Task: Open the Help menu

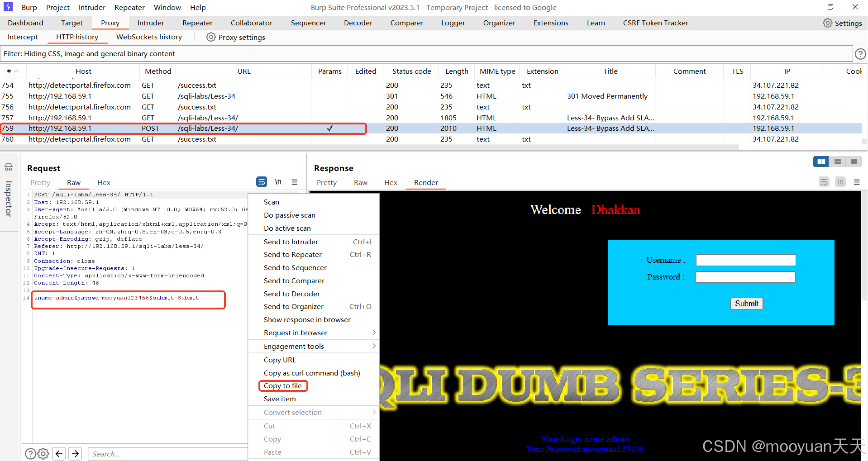Action: (x=198, y=7)
